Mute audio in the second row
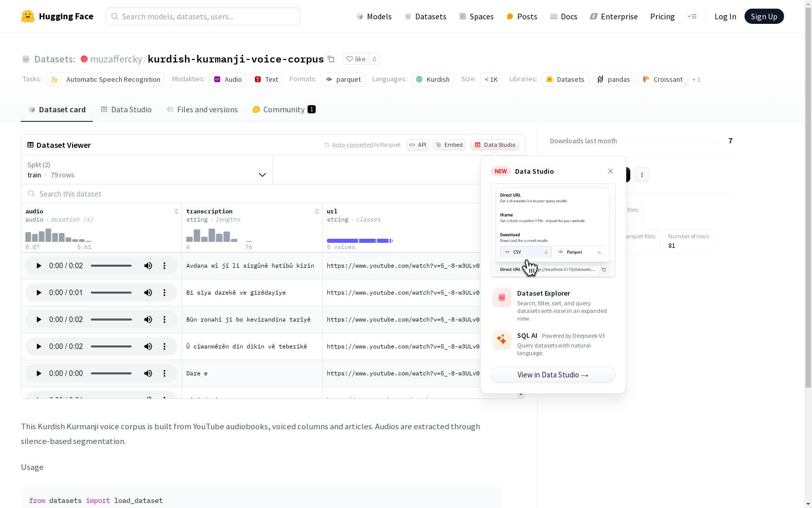The height and width of the screenshot is (508, 812). 148,293
